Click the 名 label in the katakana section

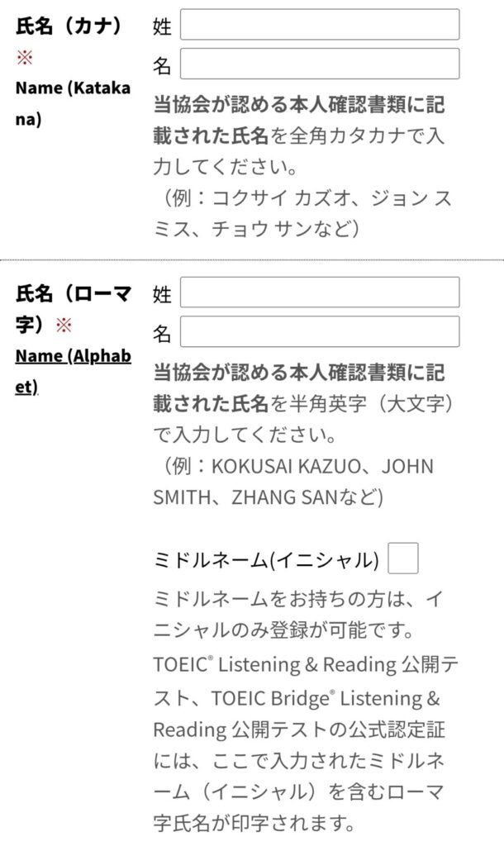[163, 64]
